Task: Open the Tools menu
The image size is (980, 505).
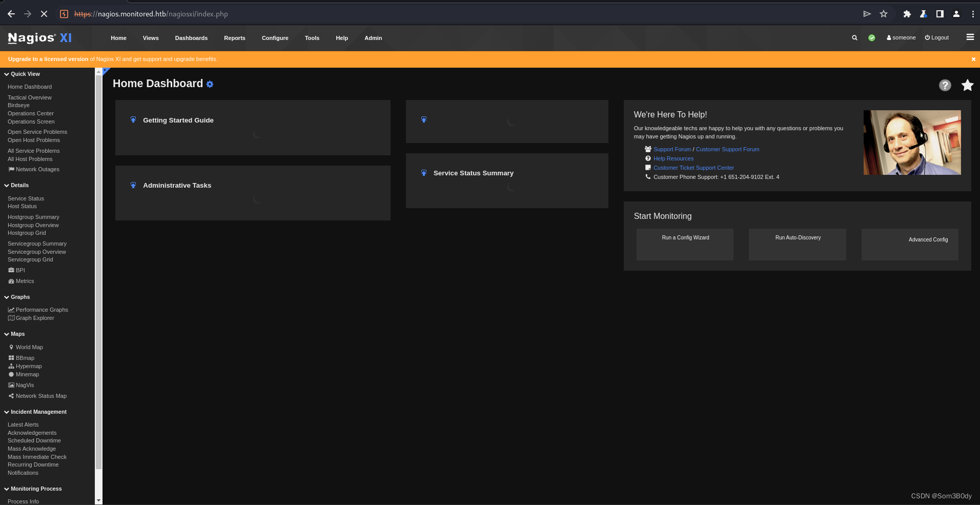Action: tap(312, 38)
